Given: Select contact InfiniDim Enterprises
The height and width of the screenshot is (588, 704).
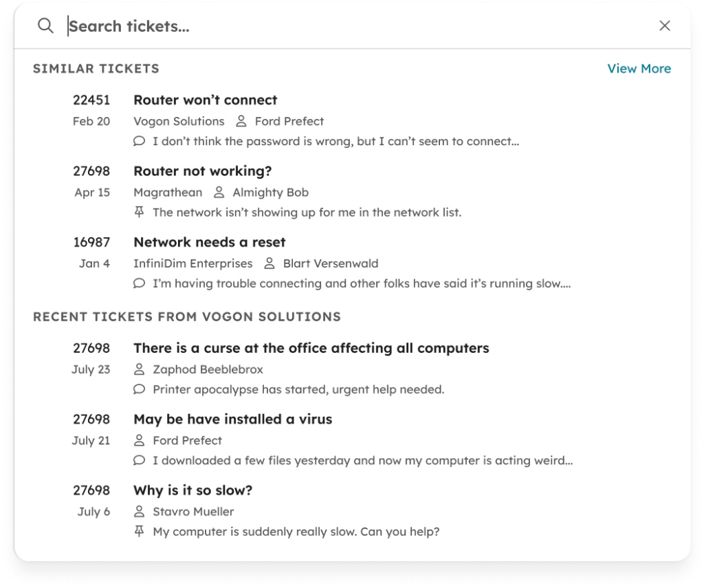Looking at the screenshot, I should pos(192,263).
